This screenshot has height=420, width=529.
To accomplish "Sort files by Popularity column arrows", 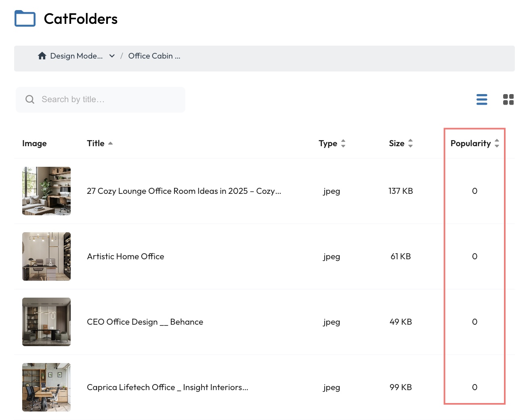I will pos(497,143).
